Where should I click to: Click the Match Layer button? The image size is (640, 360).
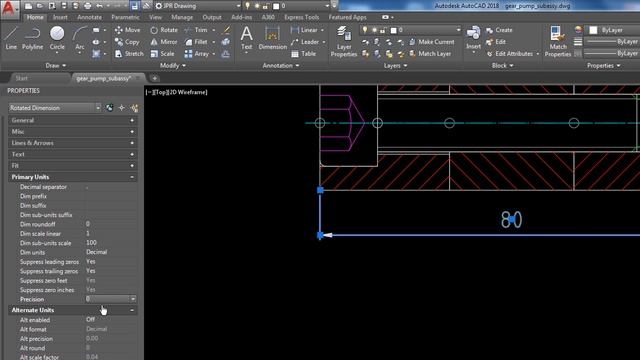(430, 54)
